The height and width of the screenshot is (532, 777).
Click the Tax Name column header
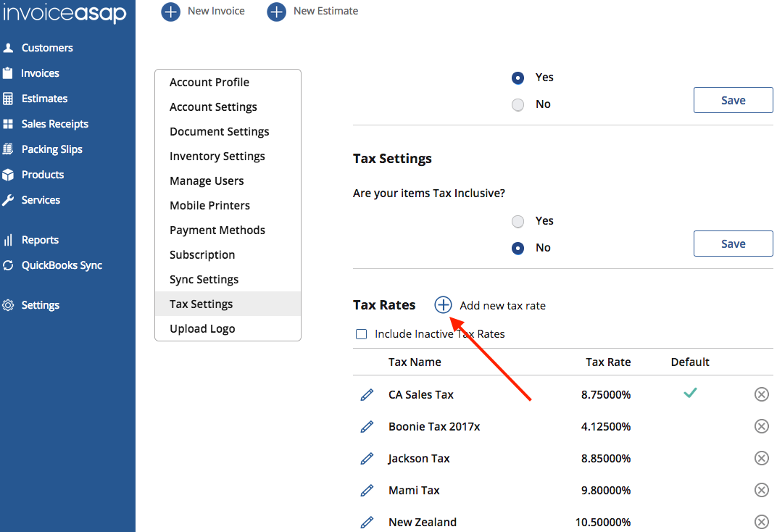click(x=415, y=362)
